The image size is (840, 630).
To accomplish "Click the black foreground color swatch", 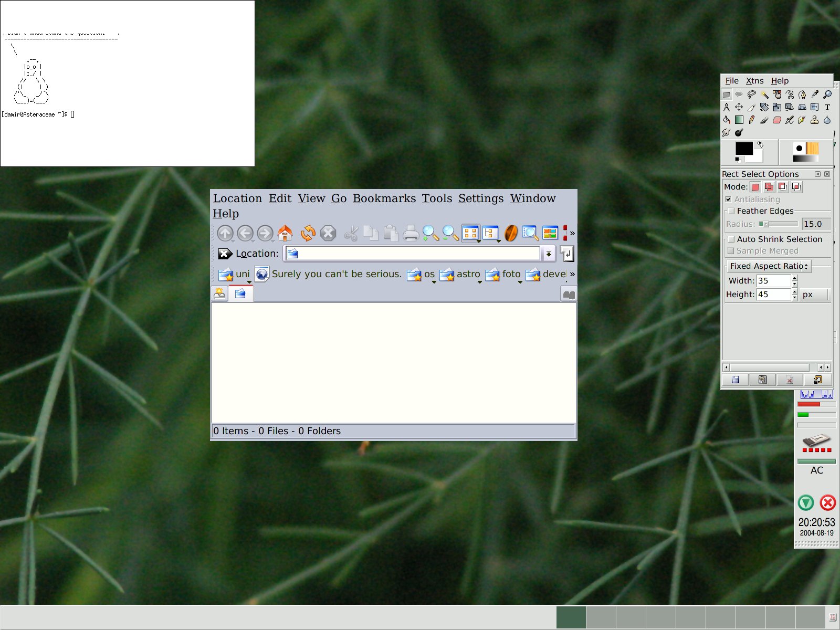I will pyautogui.click(x=743, y=149).
